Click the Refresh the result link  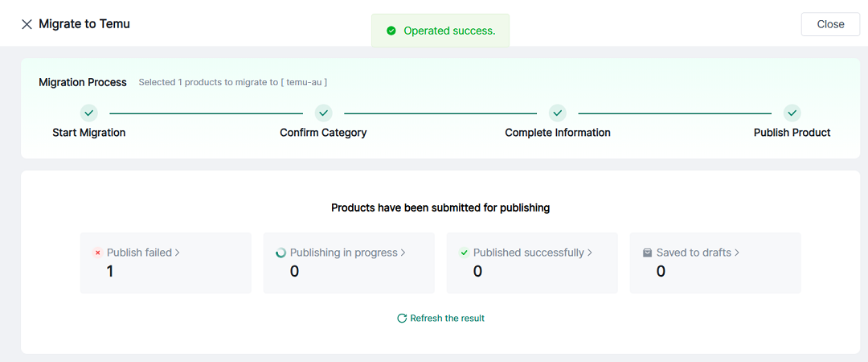pyautogui.click(x=447, y=319)
